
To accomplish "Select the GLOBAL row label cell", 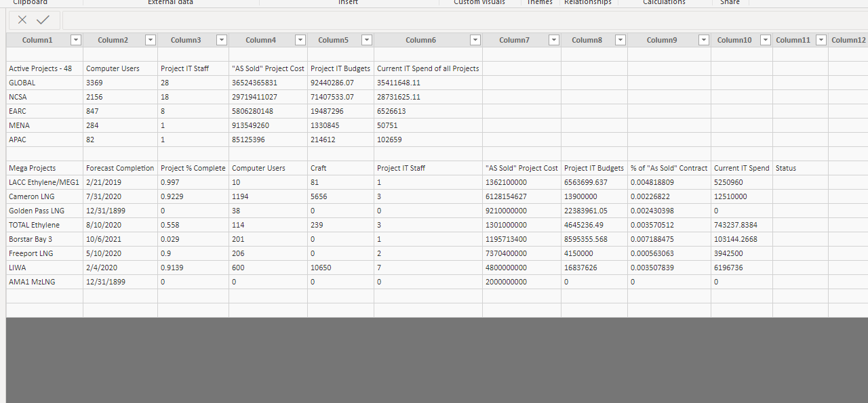I will tap(45, 83).
